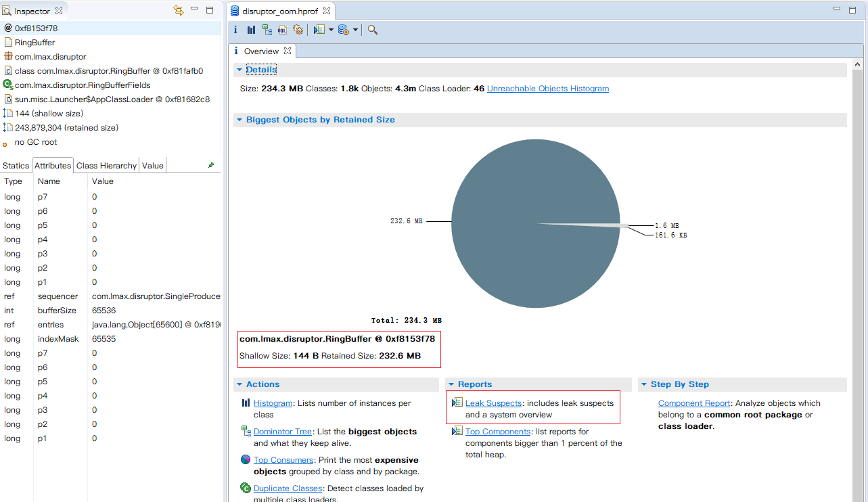Viewport: 868px width, 502px height.
Task: Open the Dominator Tree toolbar icon
Action: pos(267,30)
